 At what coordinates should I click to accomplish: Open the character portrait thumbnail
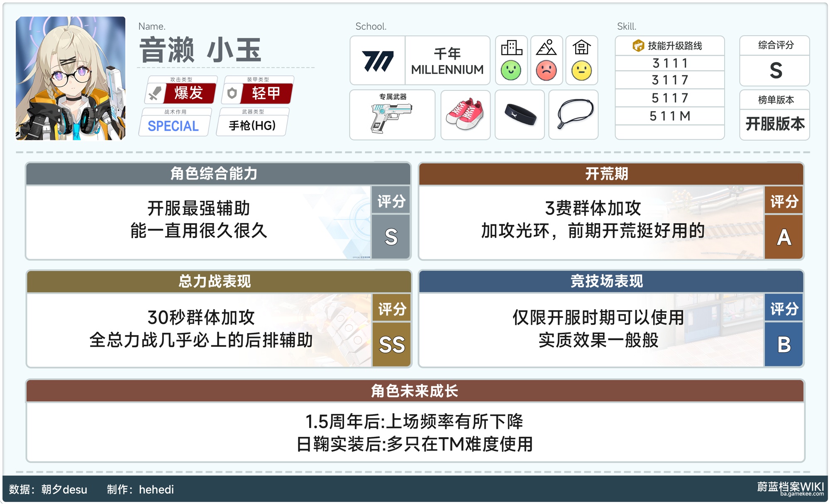coord(71,78)
